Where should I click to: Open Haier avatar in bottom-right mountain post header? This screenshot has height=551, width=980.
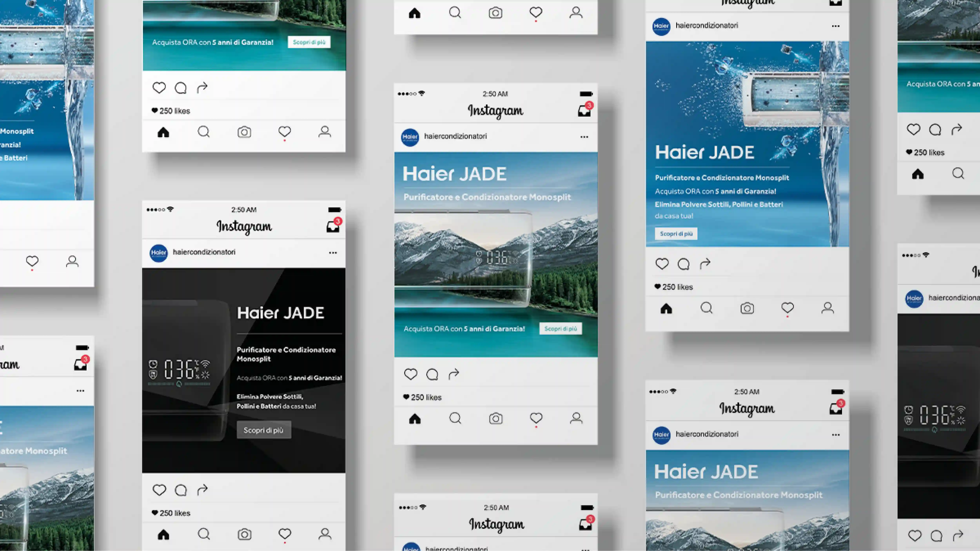661,435
